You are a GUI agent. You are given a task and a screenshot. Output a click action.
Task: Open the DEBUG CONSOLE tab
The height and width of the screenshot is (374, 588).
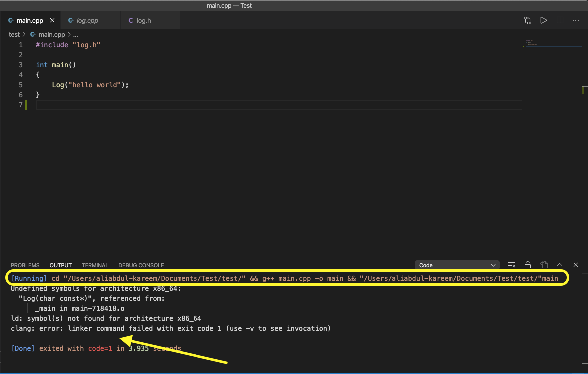(x=141, y=265)
